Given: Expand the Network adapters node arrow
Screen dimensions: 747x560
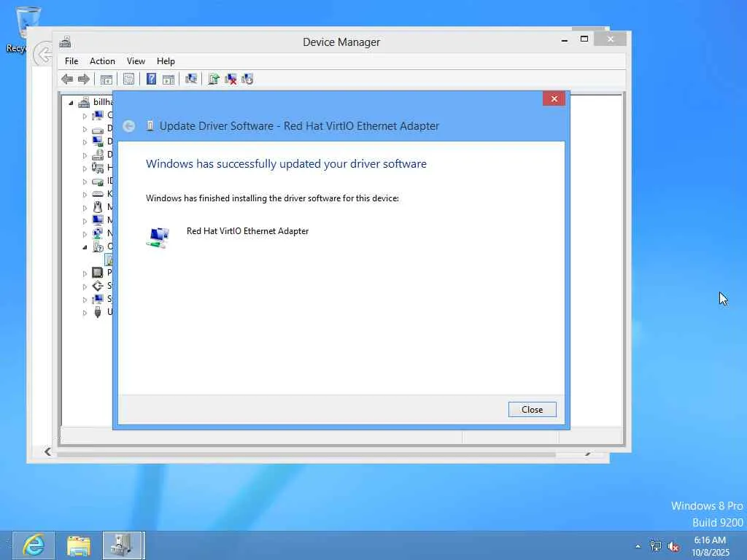Looking at the screenshot, I should (85, 234).
